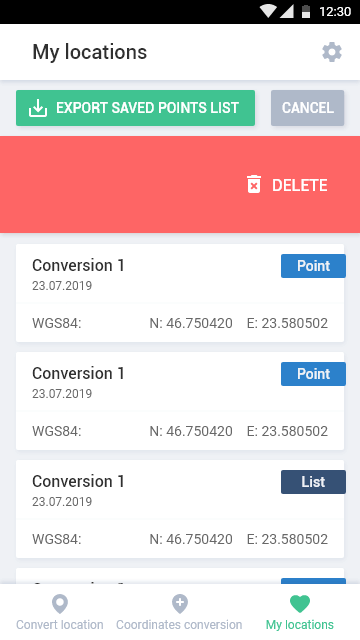Tap the List badge on third conversion

pyautogui.click(x=313, y=482)
